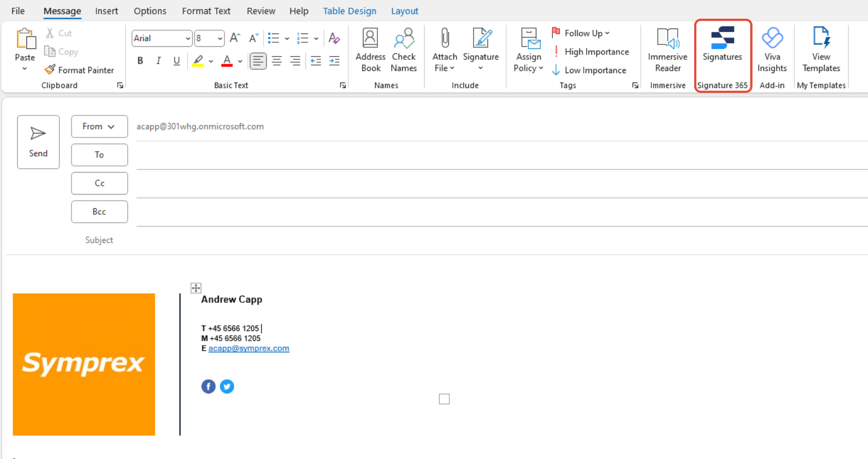
Task: Click the table move handle
Action: point(196,288)
